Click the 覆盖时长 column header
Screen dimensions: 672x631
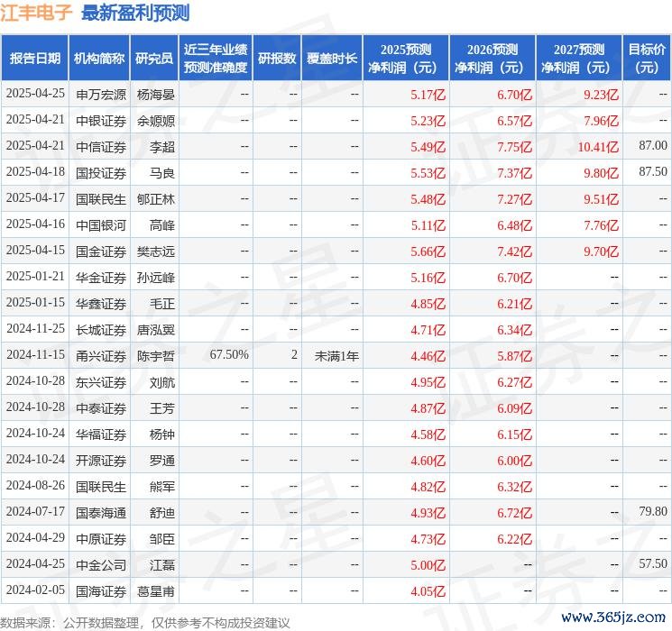pyautogui.click(x=332, y=58)
